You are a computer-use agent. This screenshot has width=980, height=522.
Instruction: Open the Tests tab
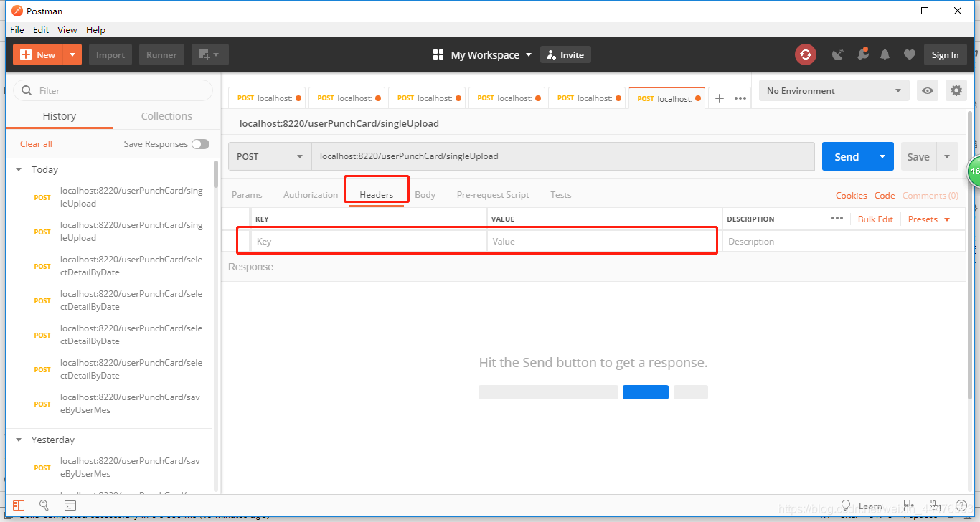(x=561, y=194)
